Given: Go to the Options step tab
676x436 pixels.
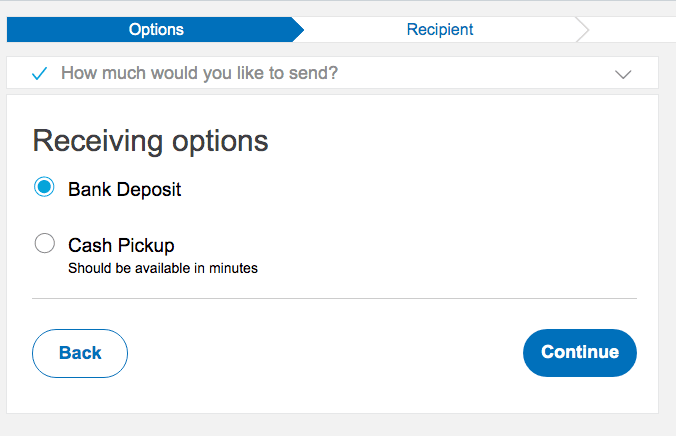Looking at the screenshot, I should (156, 30).
